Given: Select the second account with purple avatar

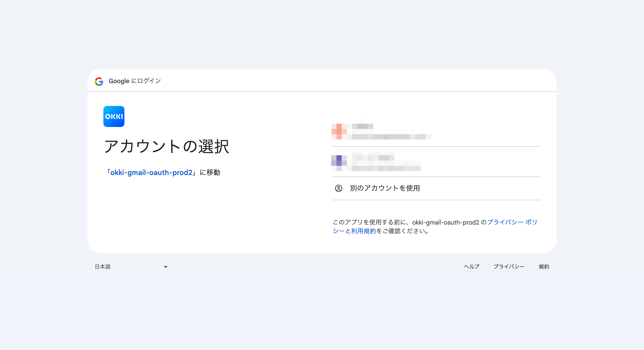Looking at the screenshot, I should (436, 162).
